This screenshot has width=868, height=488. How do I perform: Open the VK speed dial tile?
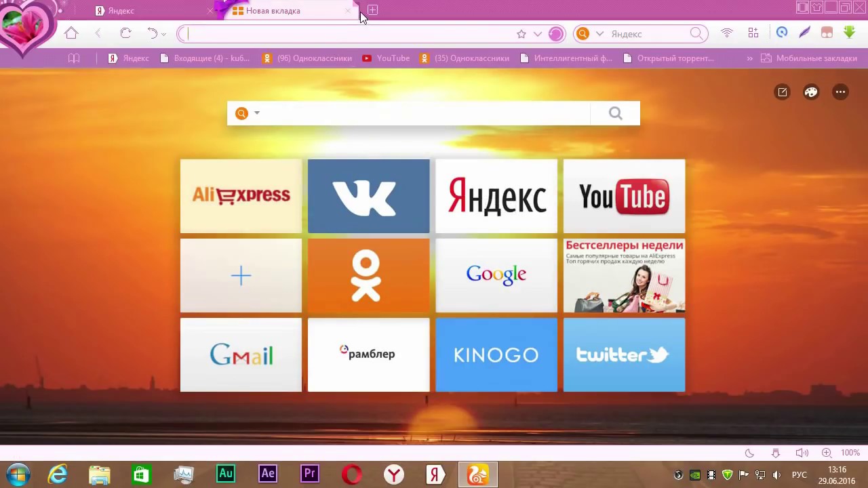(368, 196)
